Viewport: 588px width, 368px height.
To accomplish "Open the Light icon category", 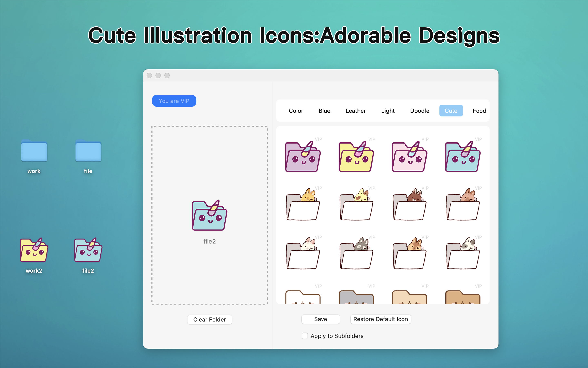I will tap(388, 111).
